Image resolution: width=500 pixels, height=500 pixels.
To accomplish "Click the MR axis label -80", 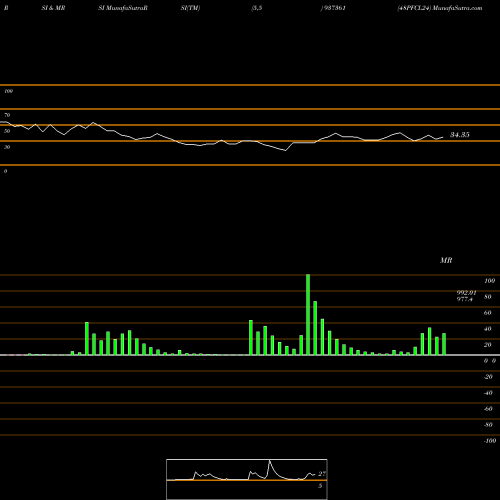I will pos(488,425).
